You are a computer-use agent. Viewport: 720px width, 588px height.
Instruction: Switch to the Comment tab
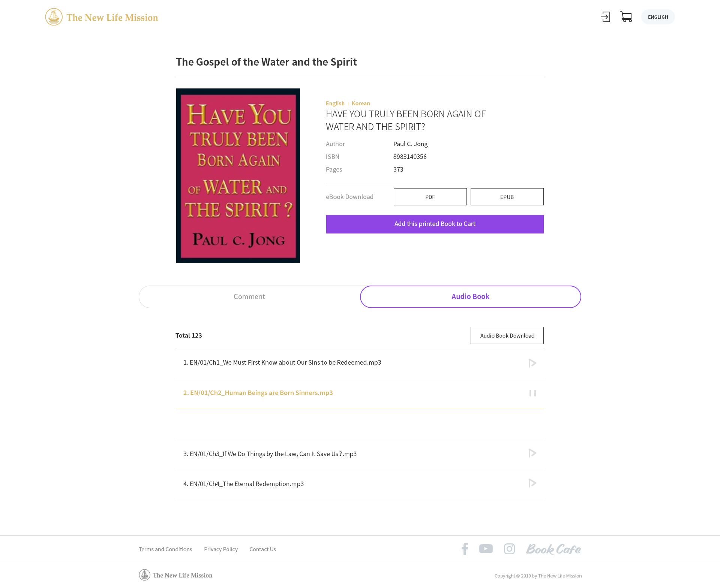(249, 297)
